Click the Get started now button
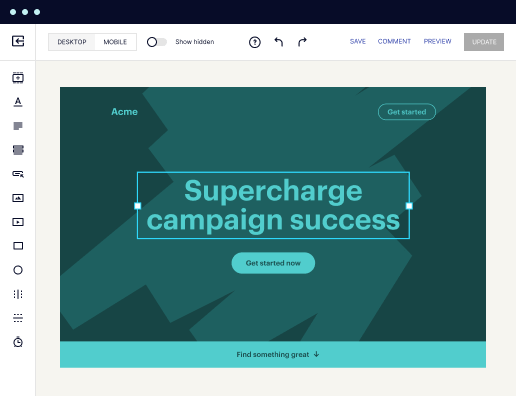516x396 pixels. [273, 263]
